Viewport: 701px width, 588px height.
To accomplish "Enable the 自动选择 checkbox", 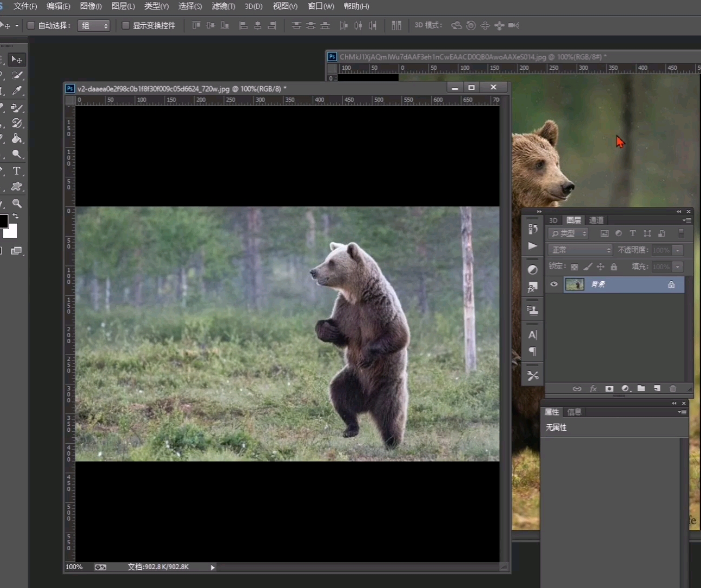I will 31,25.
